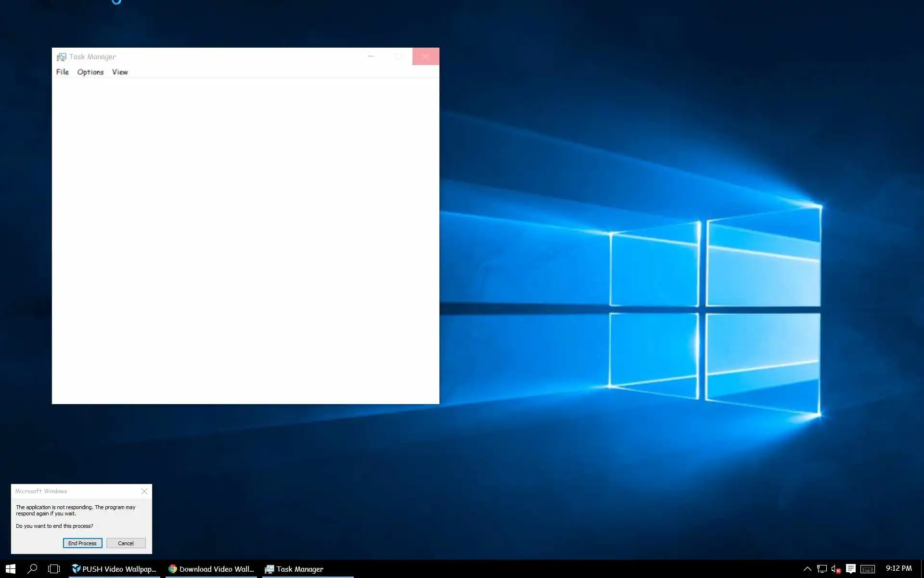The width and height of the screenshot is (924, 578).
Task: Open the touch keyboard tray icon
Action: [867, 569]
